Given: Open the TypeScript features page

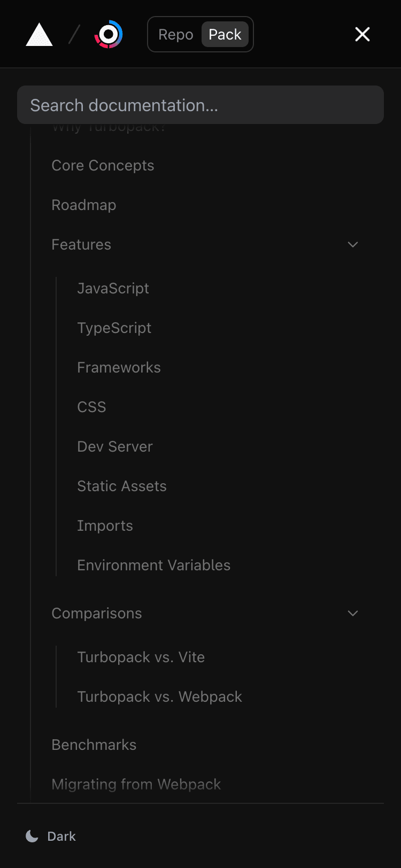Looking at the screenshot, I should point(114,328).
